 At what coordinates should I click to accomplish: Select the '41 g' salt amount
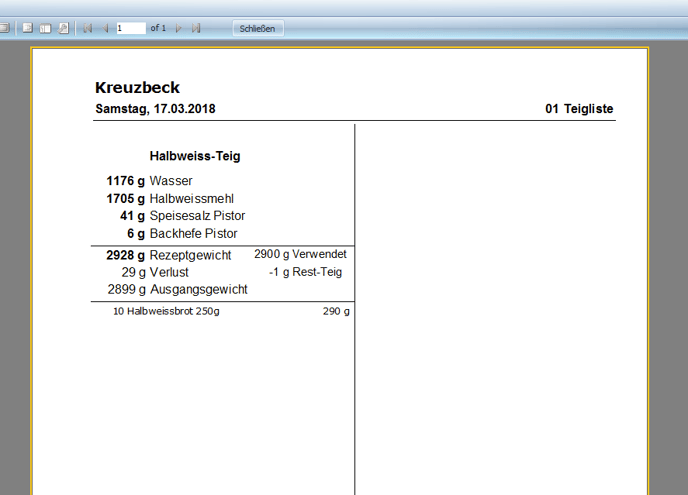tap(133, 216)
